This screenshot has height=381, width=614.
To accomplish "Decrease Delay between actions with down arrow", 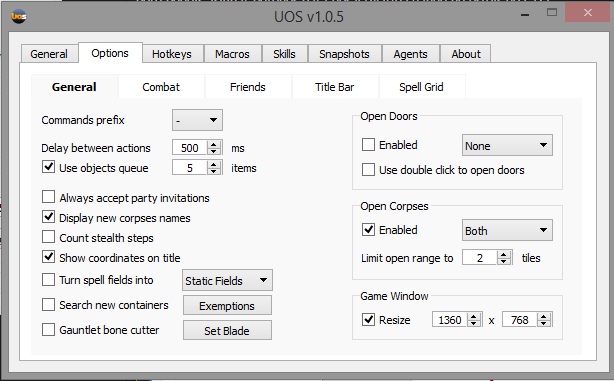I will click(214, 152).
